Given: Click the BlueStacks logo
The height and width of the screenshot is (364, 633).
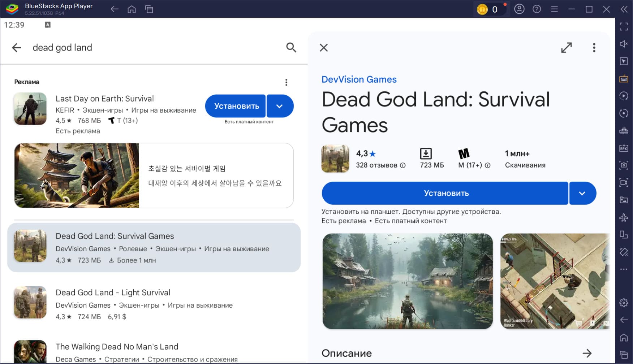Looking at the screenshot, I should click(12, 9).
